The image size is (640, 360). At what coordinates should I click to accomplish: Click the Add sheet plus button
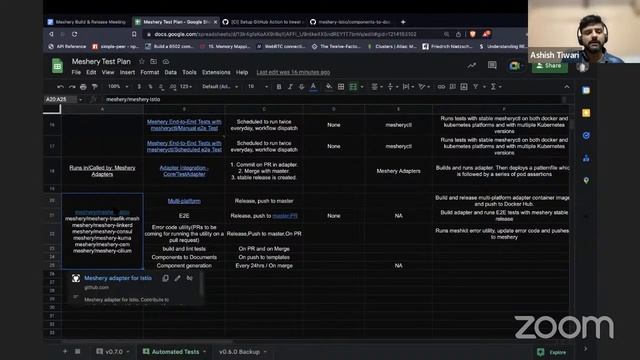(64, 351)
